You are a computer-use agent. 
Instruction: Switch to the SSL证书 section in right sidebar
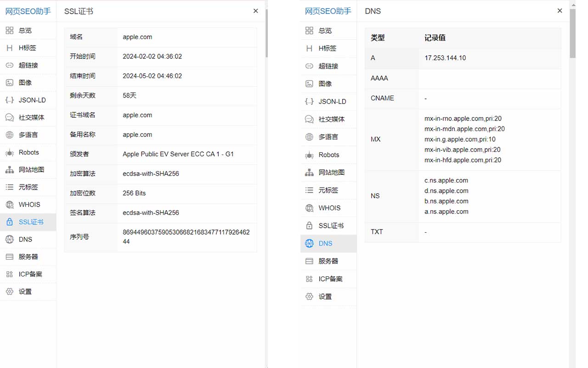328,225
